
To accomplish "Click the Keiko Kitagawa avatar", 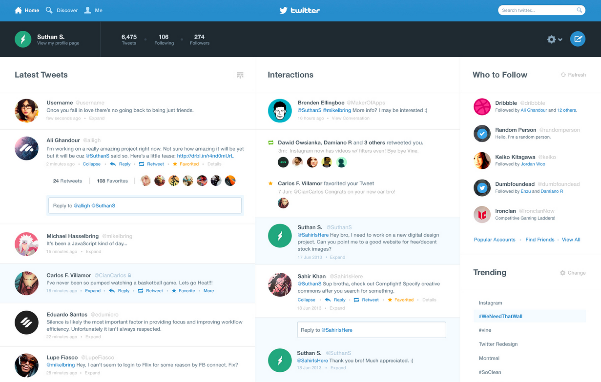I will tap(482, 161).
